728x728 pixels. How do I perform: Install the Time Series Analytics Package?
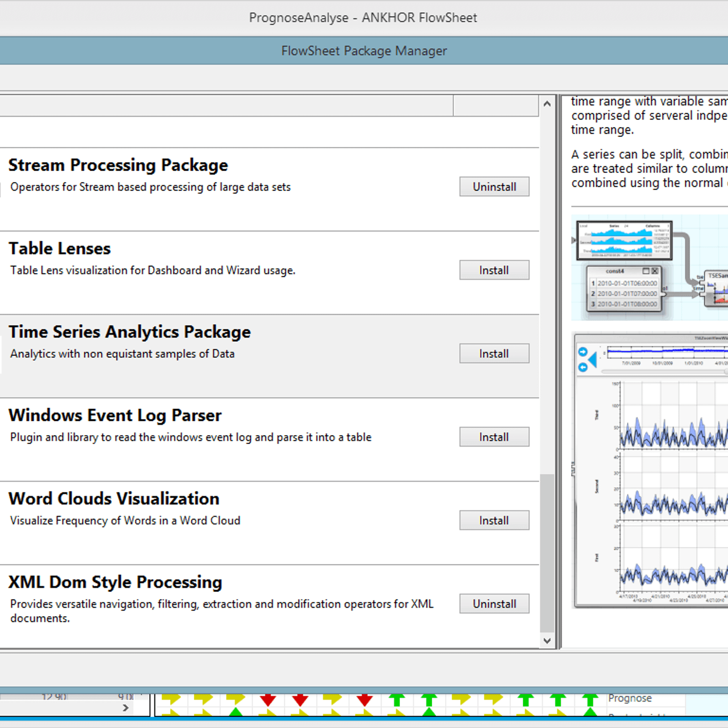tap(494, 354)
